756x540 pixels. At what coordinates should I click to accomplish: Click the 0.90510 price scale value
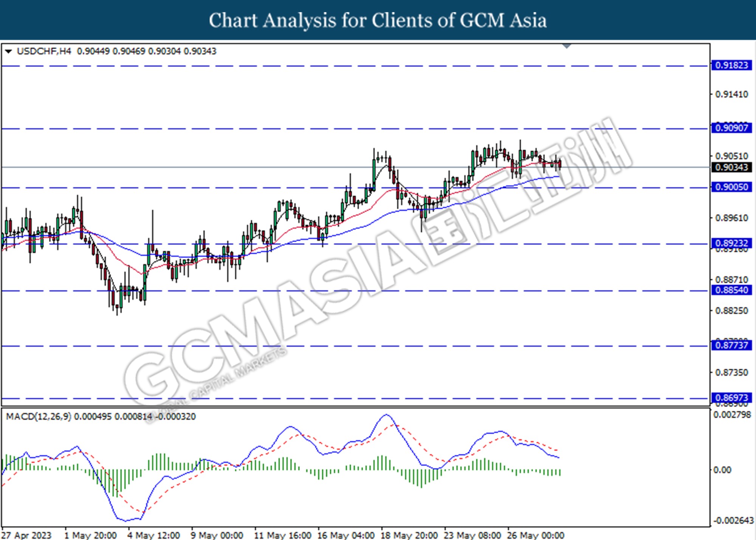731,156
